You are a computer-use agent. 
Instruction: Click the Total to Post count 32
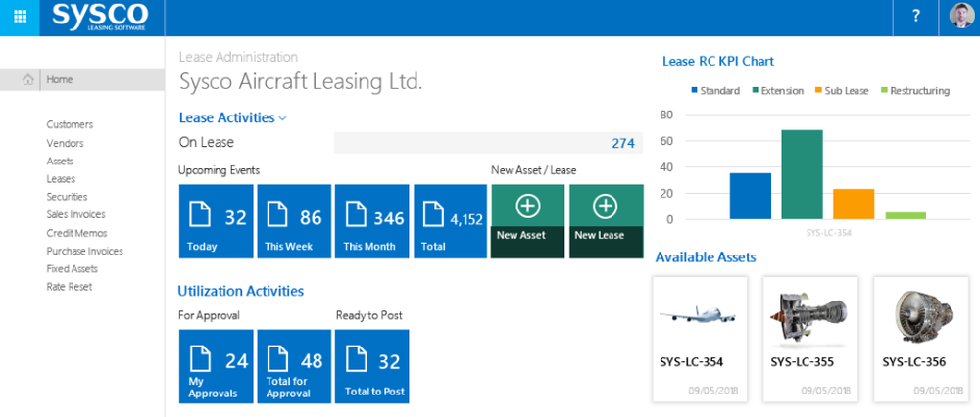click(x=389, y=361)
